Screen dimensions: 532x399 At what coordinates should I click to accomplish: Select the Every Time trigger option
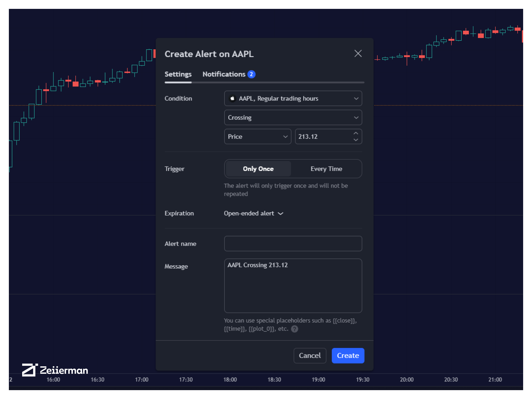(326, 169)
